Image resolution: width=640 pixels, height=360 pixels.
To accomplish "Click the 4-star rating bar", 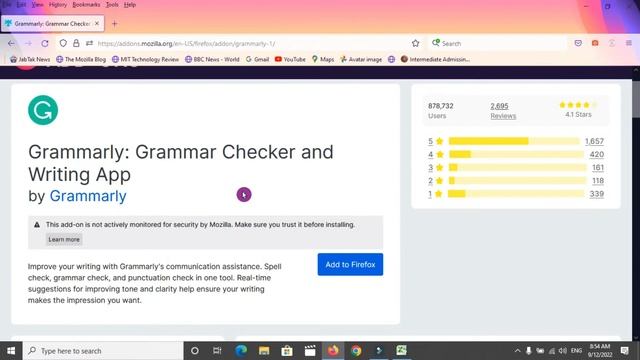I will tap(516, 154).
